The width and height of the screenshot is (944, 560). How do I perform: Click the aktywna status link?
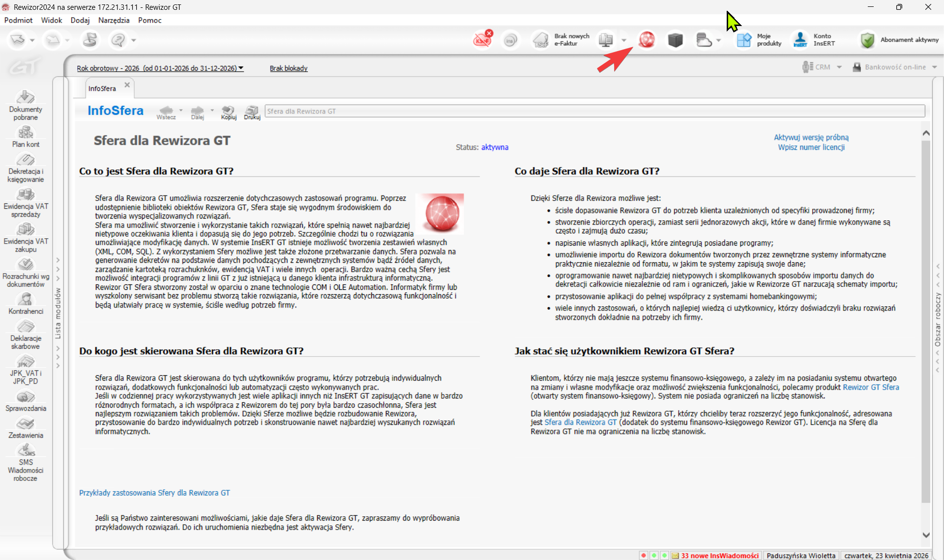pyautogui.click(x=495, y=147)
